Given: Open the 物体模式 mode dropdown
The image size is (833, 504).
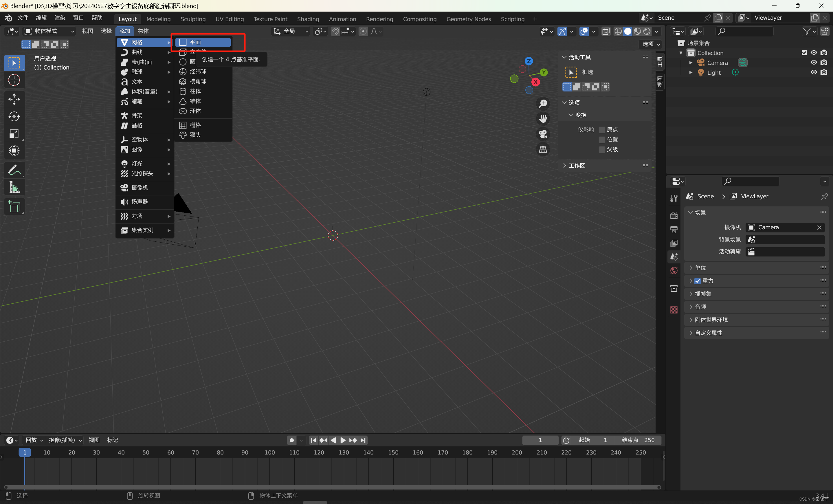Looking at the screenshot, I should click(x=49, y=31).
